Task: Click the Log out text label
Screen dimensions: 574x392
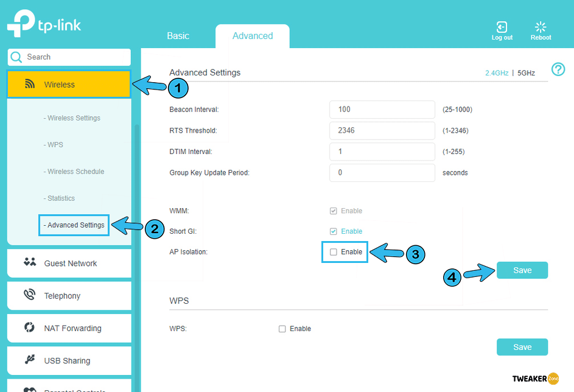Action: [502, 37]
